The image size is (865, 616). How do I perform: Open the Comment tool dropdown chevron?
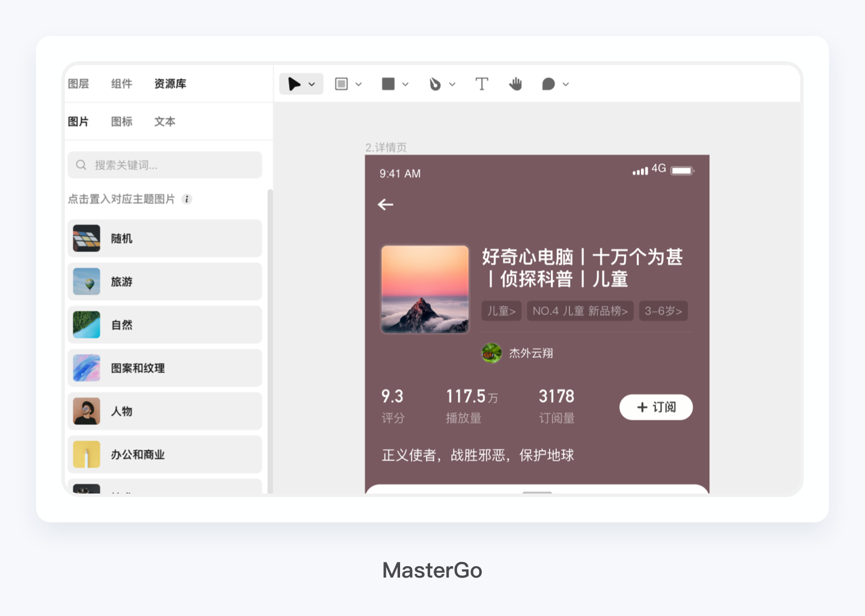565,84
